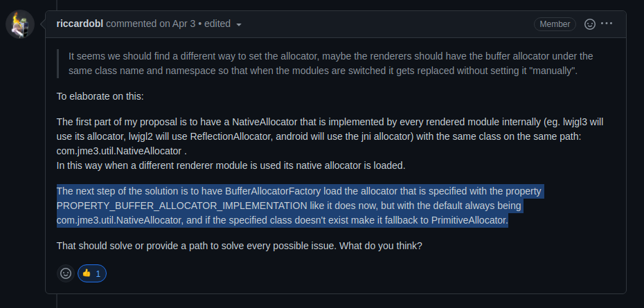Expand the edited history dropdown arrow
This screenshot has width=644, height=308.
pos(239,25)
